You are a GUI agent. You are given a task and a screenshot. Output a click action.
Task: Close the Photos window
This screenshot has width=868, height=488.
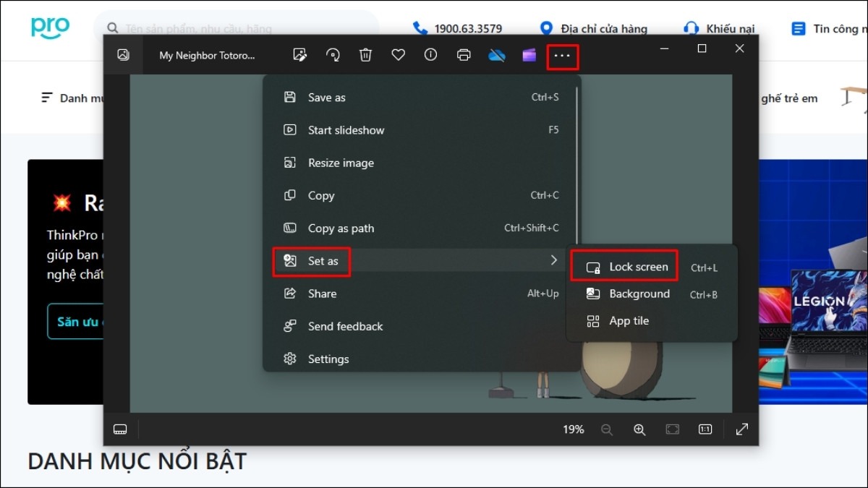pos(739,48)
